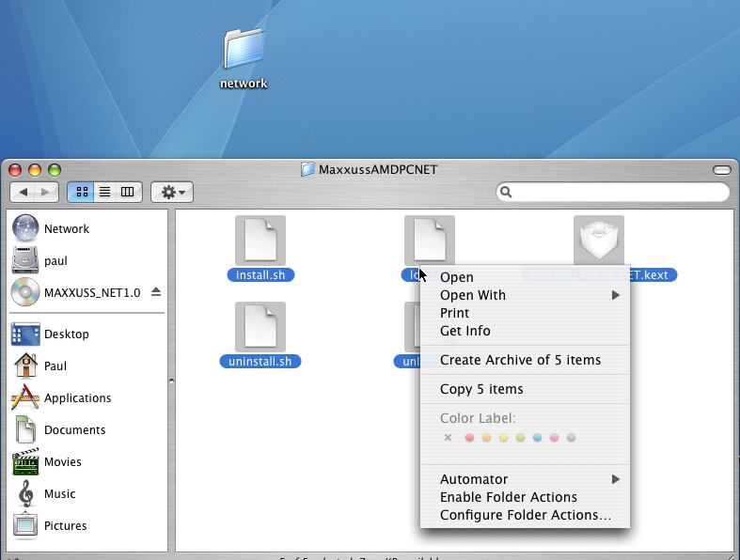Viewport: 740px width, 560px height.
Task: Expand the Automator submenu
Action: coord(525,479)
